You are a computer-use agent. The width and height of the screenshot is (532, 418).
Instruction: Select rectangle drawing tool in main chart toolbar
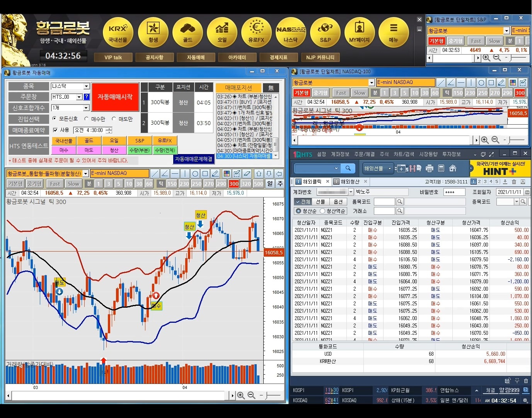tap(205, 173)
